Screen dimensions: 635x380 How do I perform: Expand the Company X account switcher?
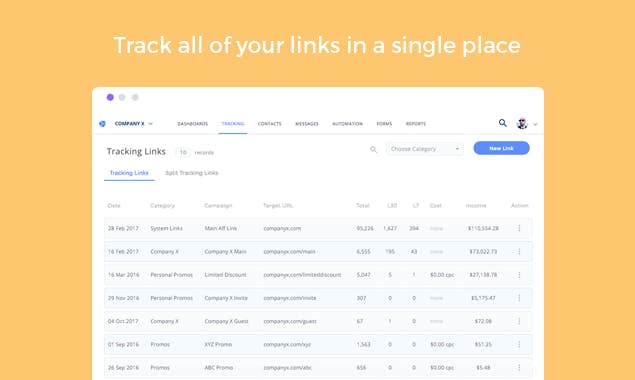click(x=150, y=124)
